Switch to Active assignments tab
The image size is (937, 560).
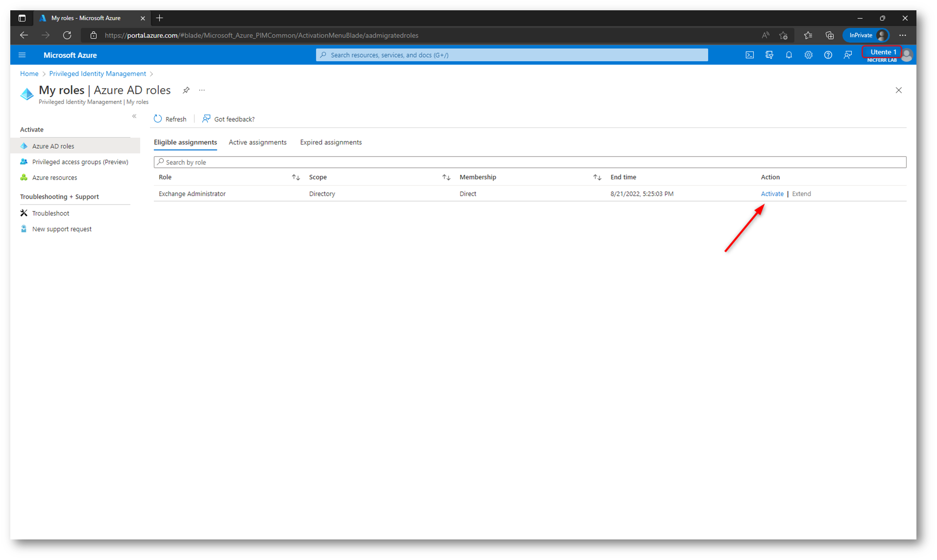[x=258, y=142]
